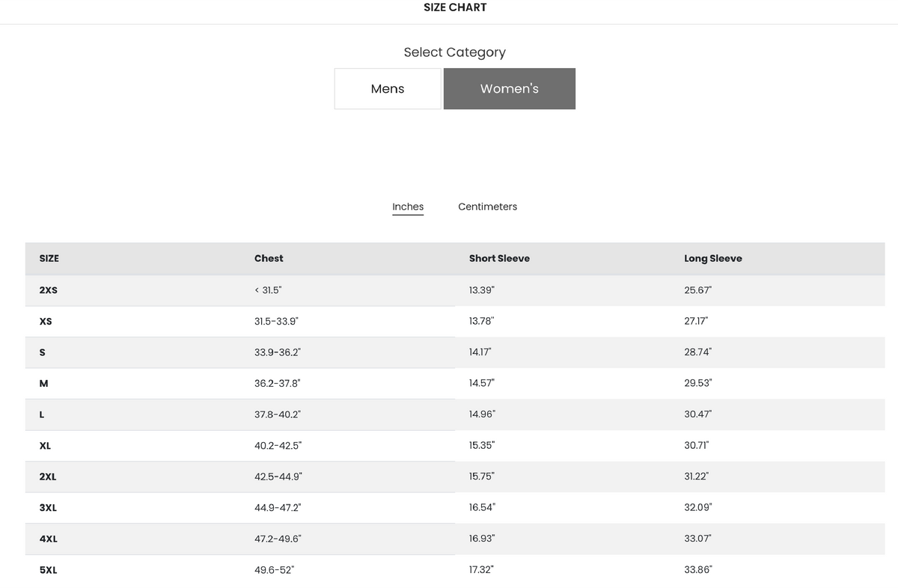Click the chest value "37.8-40.2""

(278, 414)
